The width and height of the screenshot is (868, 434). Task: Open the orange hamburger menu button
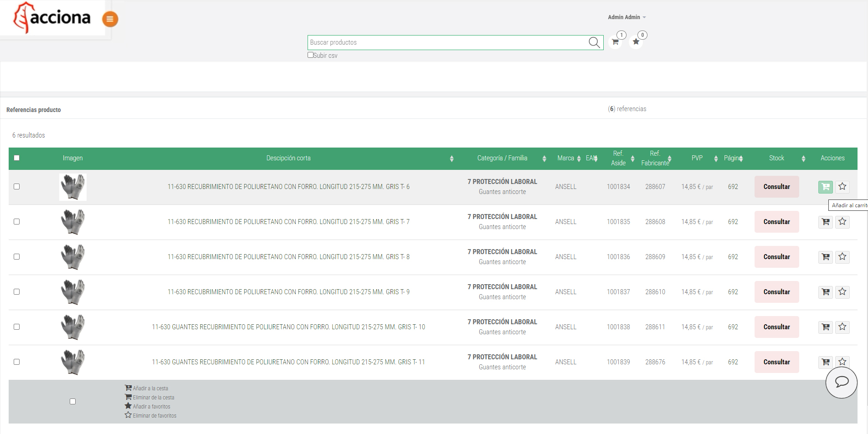pyautogui.click(x=110, y=19)
